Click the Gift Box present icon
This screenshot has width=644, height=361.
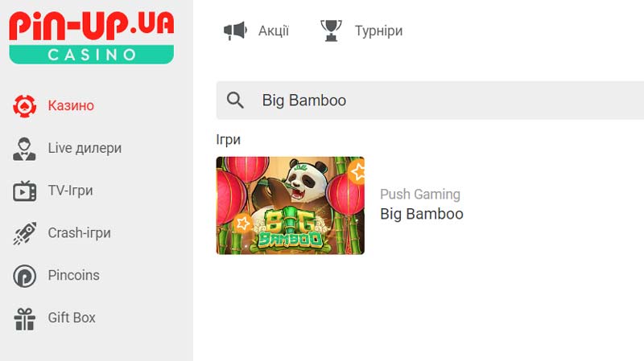pos(24,318)
